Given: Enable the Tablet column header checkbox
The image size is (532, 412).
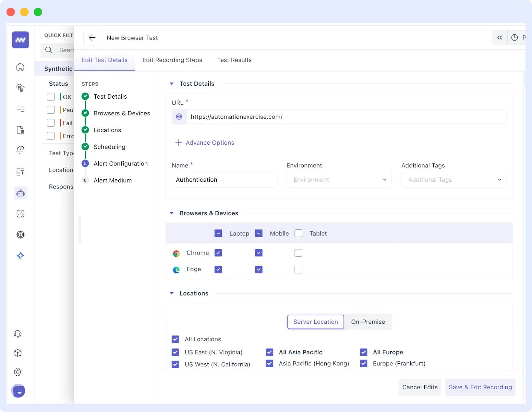Looking at the screenshot, I should pos(298,233).
